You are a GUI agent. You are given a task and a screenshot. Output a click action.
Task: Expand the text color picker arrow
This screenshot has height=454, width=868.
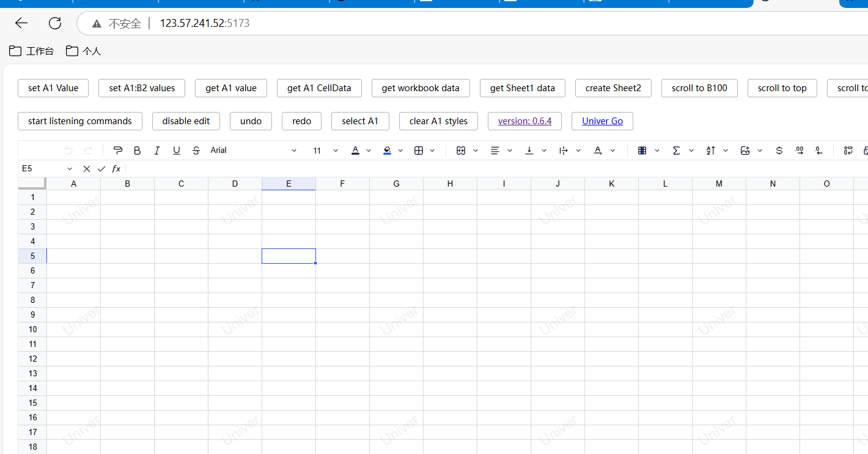pos(369,151)
